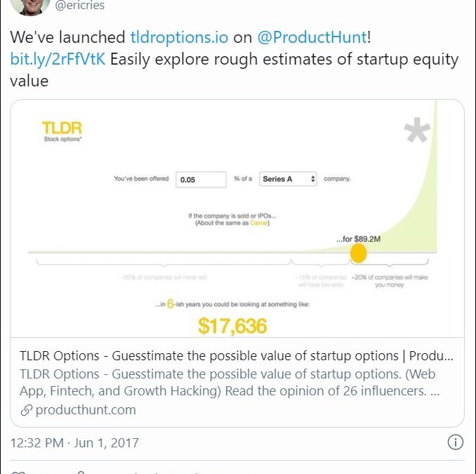This screenshot has width=476, height=474.
Task: Click the chain link icon beside producthunt.com
Action: click(x=25, y=409)
